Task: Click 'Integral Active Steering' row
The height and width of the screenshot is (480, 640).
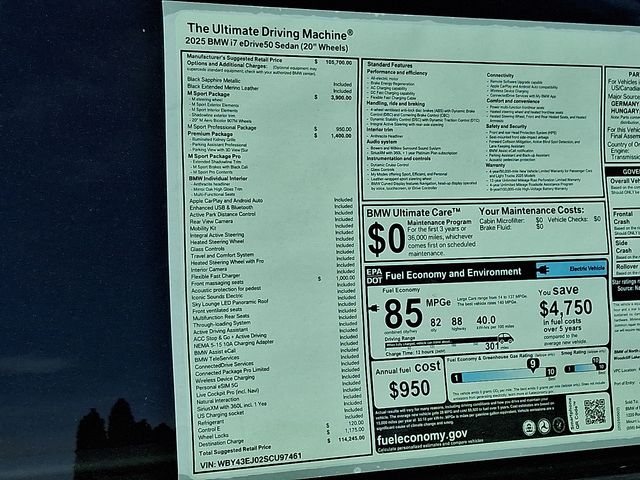Action: (x=217, y=235)
